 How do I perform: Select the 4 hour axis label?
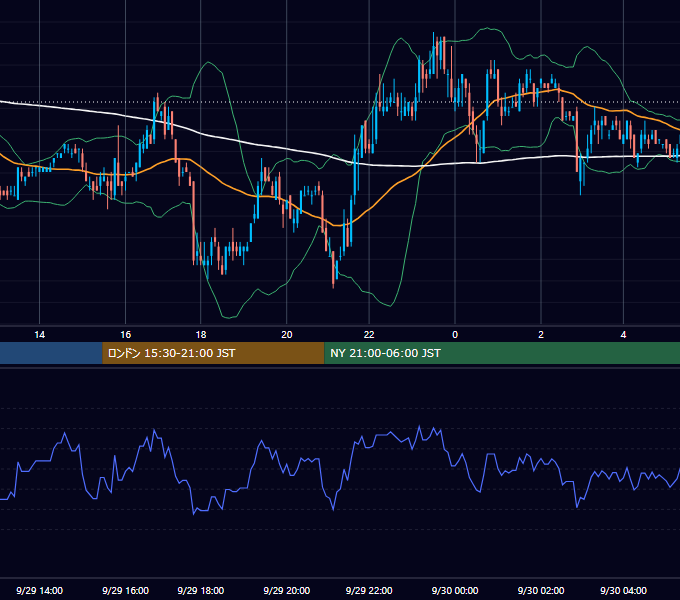pos(623,335)
